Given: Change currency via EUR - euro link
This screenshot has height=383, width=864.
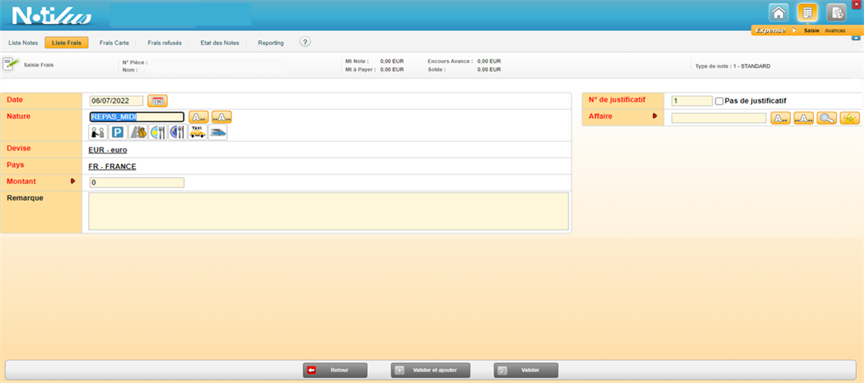Looking at the screenshot, I should coord(108,150).
